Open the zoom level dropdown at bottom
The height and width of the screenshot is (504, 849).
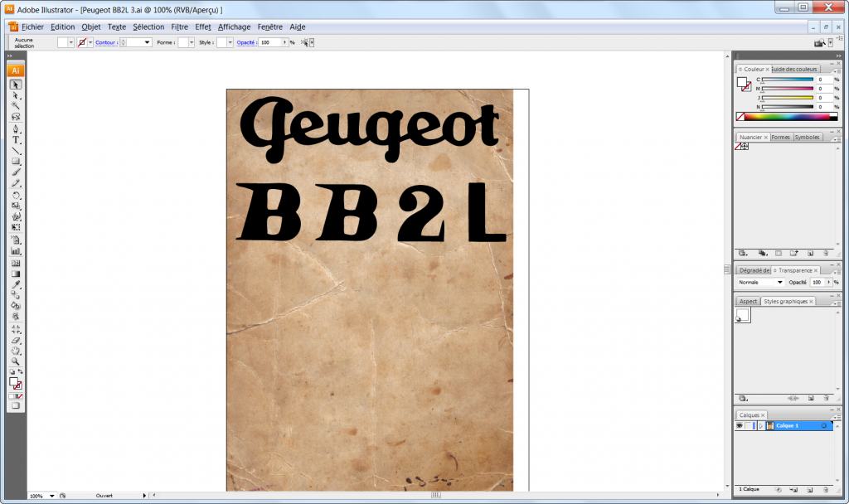[x=52, y=496]
